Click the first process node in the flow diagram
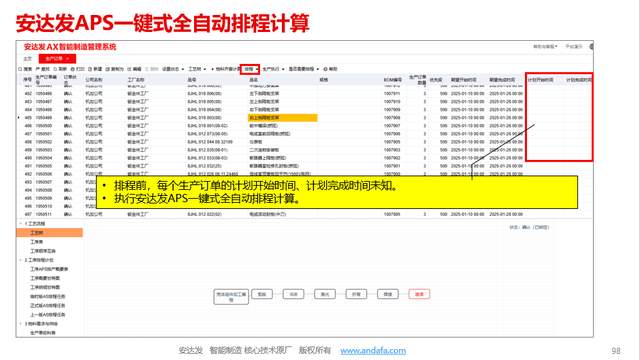This screenshot has height=360, width=640. pos(231,296)
